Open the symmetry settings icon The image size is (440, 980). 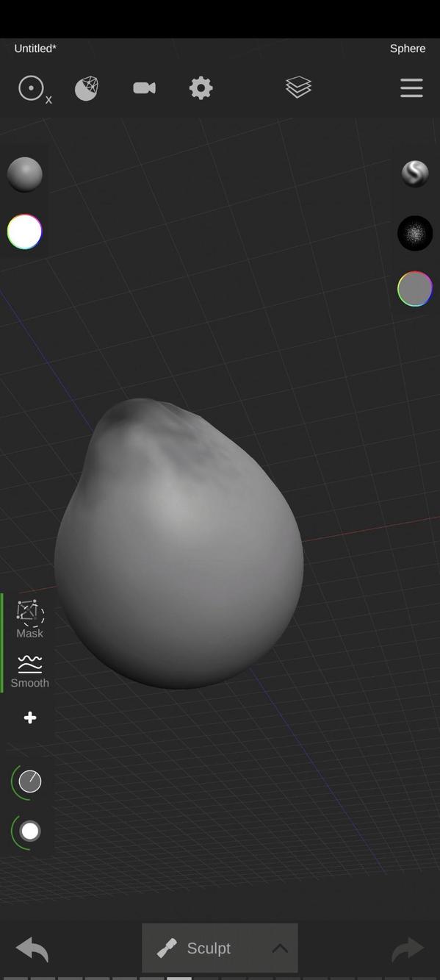(x=34, y=89)
